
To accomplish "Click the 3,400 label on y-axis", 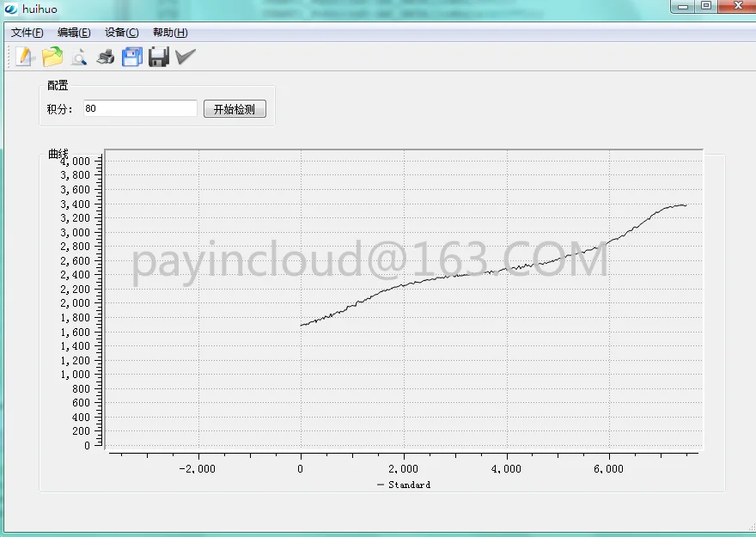I will (76, 204).
